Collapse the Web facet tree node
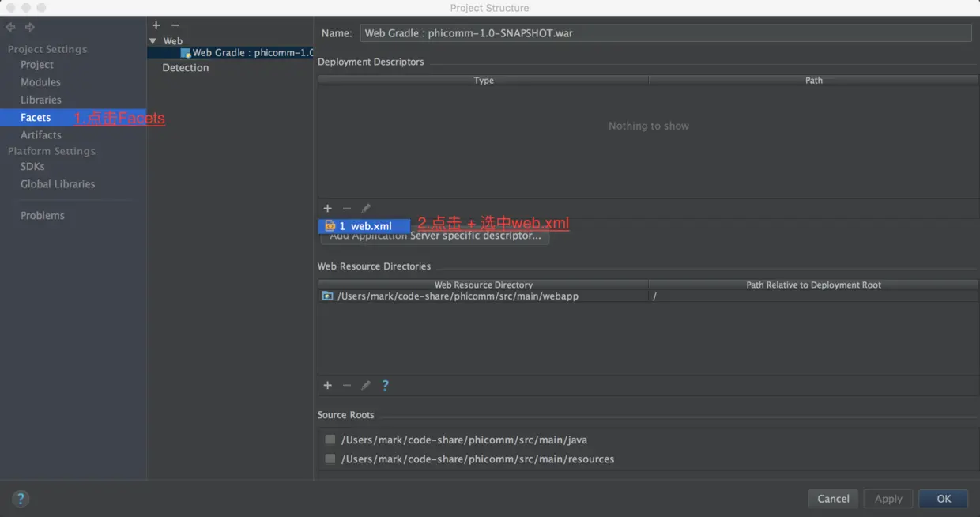 [x=153, y=41]
